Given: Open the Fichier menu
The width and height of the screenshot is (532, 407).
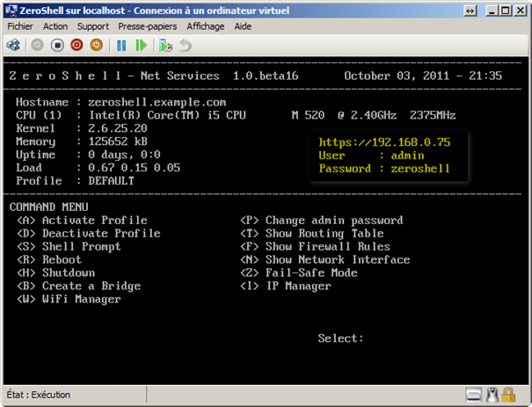Looking at the screenshot, I should click(x=20, y=26).
